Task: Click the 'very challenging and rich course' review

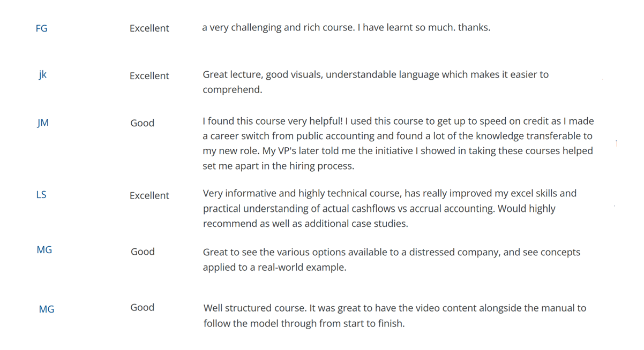Action: [x=346, y=27]
